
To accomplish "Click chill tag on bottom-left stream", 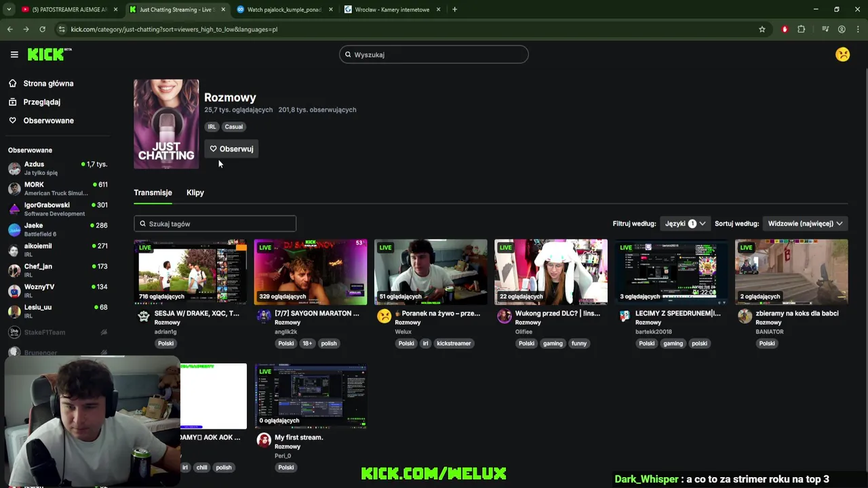I will pyautogui.click(x=202, y=468).
